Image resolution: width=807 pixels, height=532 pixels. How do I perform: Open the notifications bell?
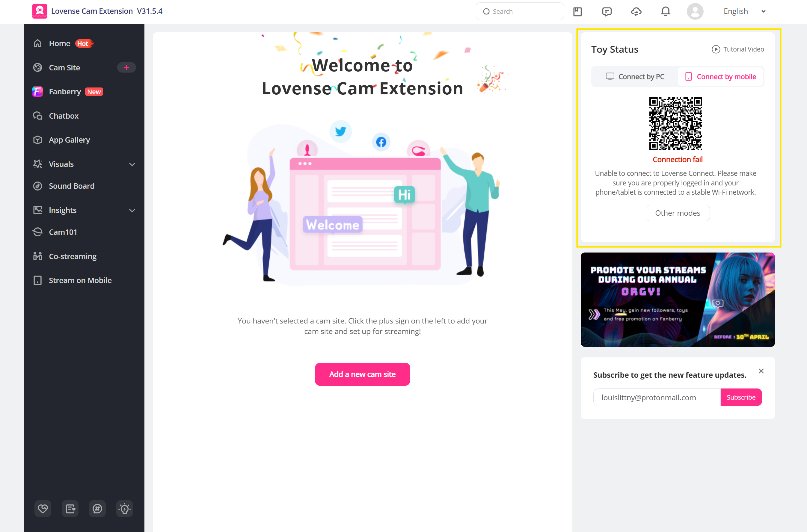(x=666, y=12)
